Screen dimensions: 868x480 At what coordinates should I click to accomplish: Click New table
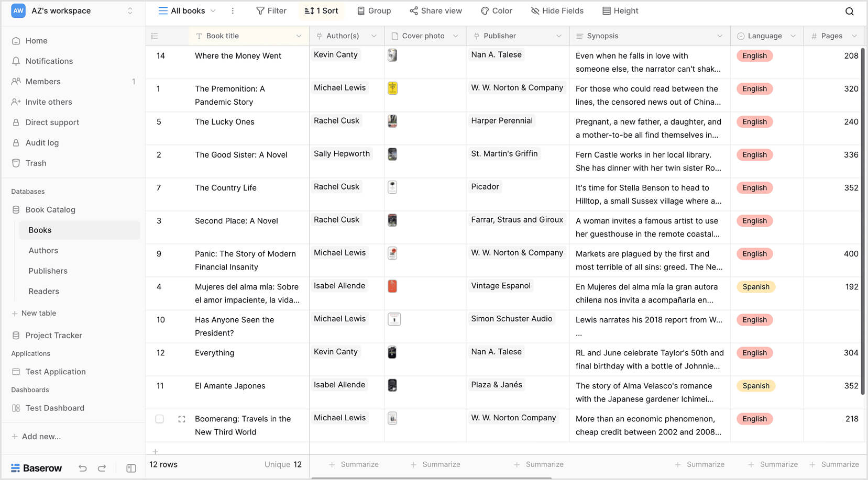tap(34, 314)
